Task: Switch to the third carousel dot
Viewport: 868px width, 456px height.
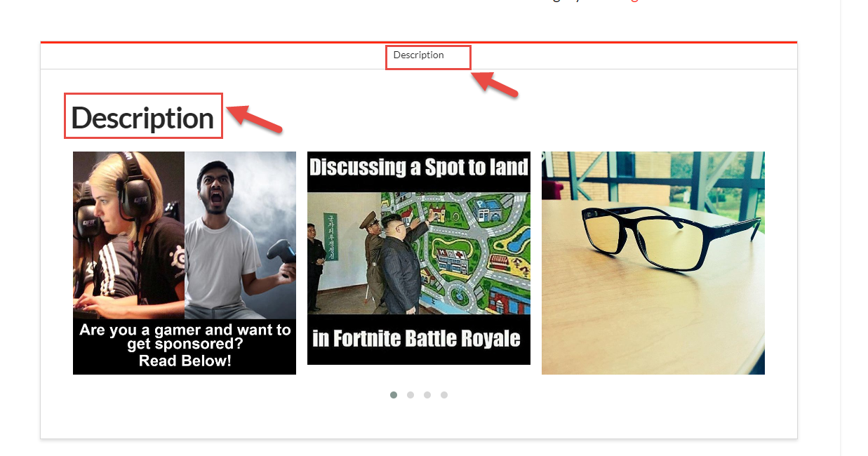Action: point(427,395)
